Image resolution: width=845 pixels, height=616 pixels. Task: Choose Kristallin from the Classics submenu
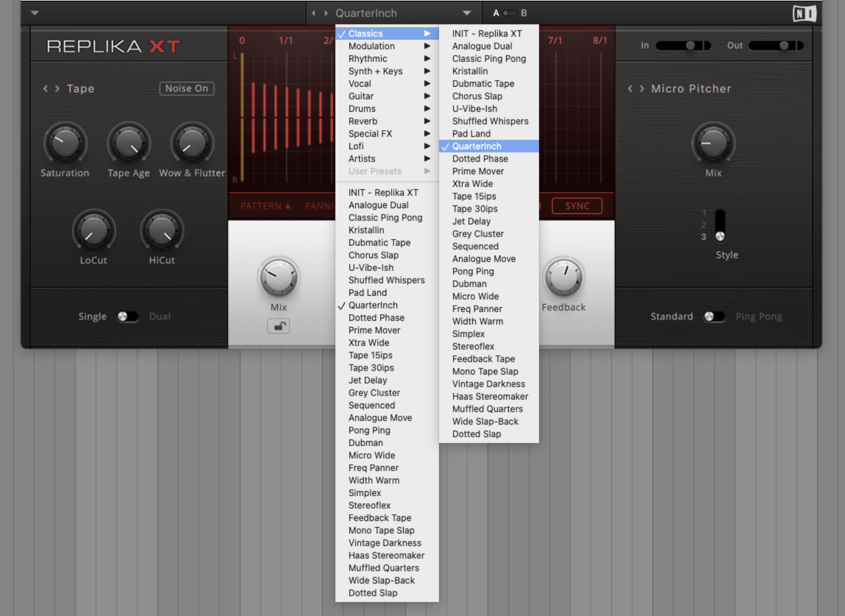(x=470, y=71)
